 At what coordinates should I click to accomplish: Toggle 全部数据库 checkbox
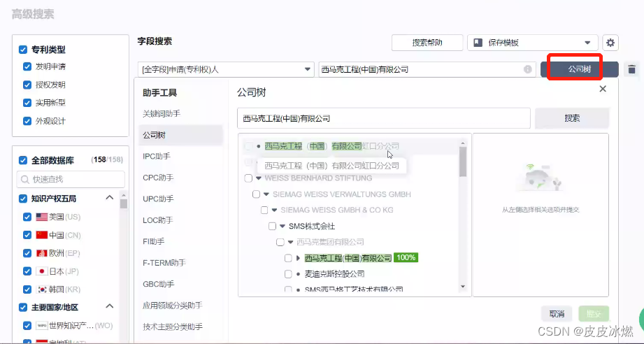coord(23,160)
